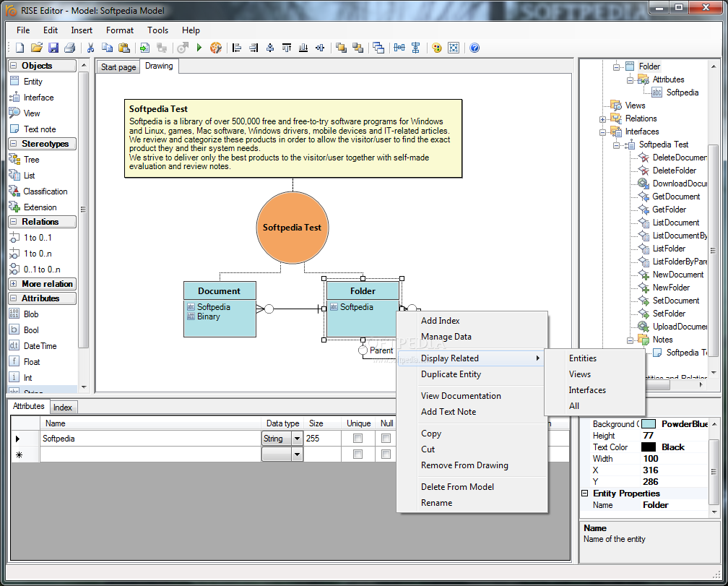Viewport: 728px width, 586px height.
Task: Toggle the Unique checkbox for Softpedia attribute
Action: tap(357, 438)
